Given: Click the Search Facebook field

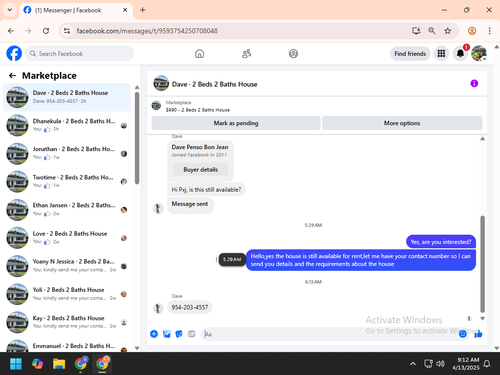Looking at the screenshot, I should coord(80,53).
